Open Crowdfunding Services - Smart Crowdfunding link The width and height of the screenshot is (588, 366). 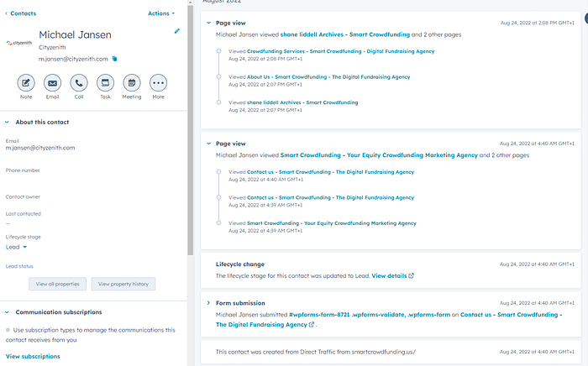pyautogui.click(x=340, y=51)
